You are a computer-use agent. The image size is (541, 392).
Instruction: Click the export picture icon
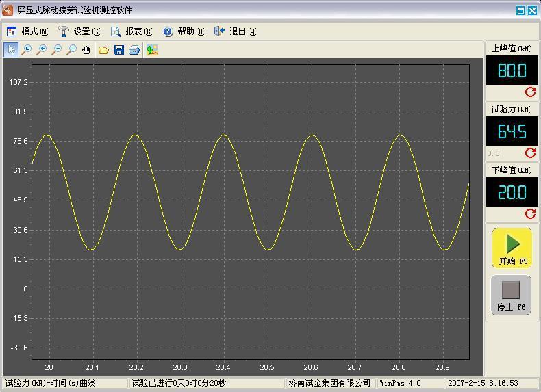152,50
